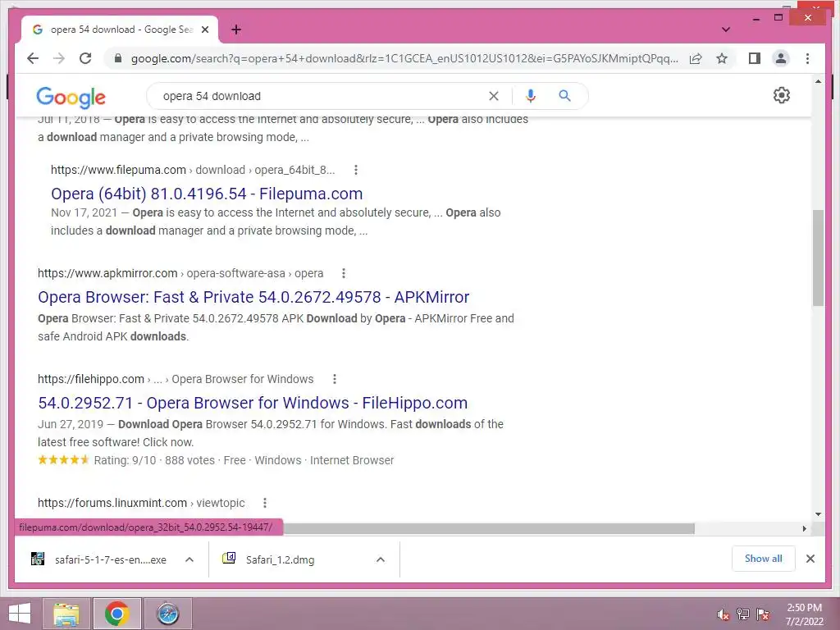The image size is (840, 630).
Task: Open Opera Browser APKMirror result
Action: [253, 297]
